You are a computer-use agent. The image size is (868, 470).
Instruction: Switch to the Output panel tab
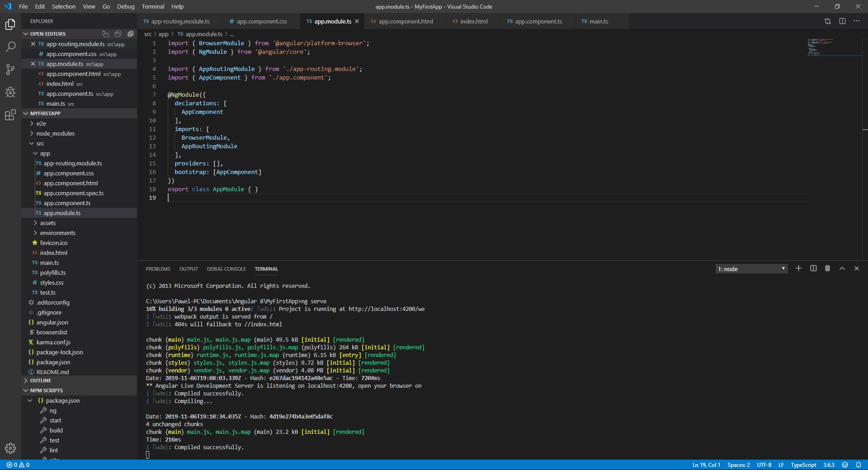click(x=189, y=269)
